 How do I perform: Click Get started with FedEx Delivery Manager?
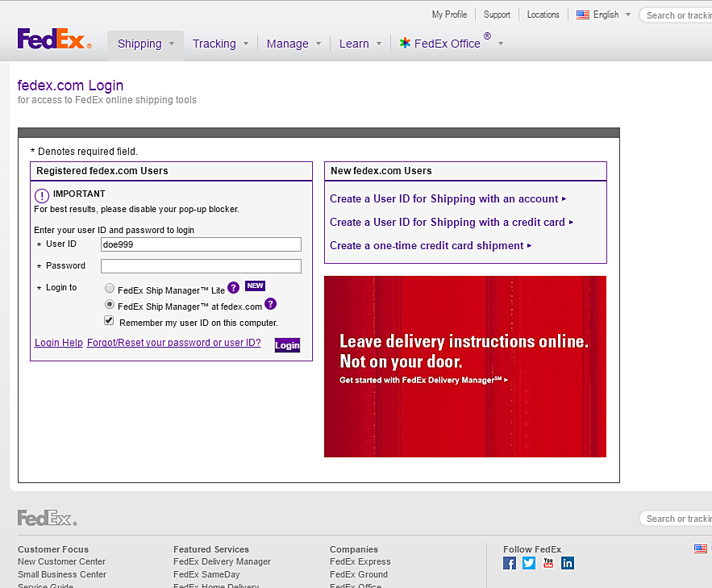423,380
